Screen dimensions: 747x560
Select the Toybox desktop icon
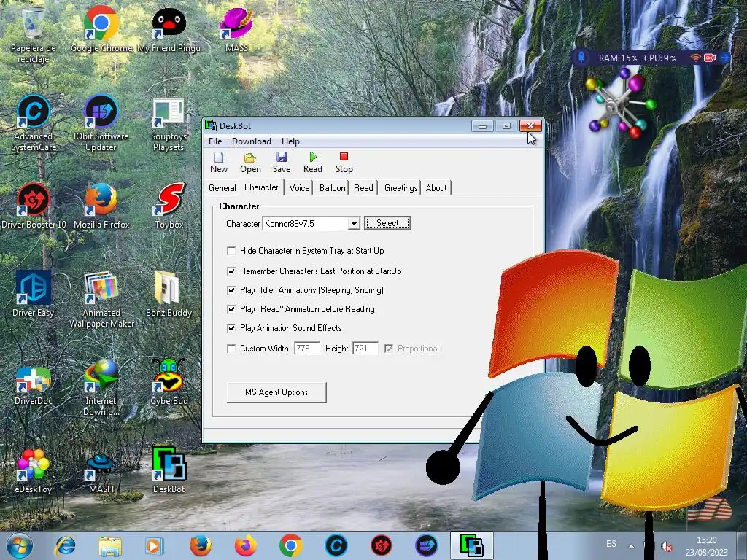(169, 206)
